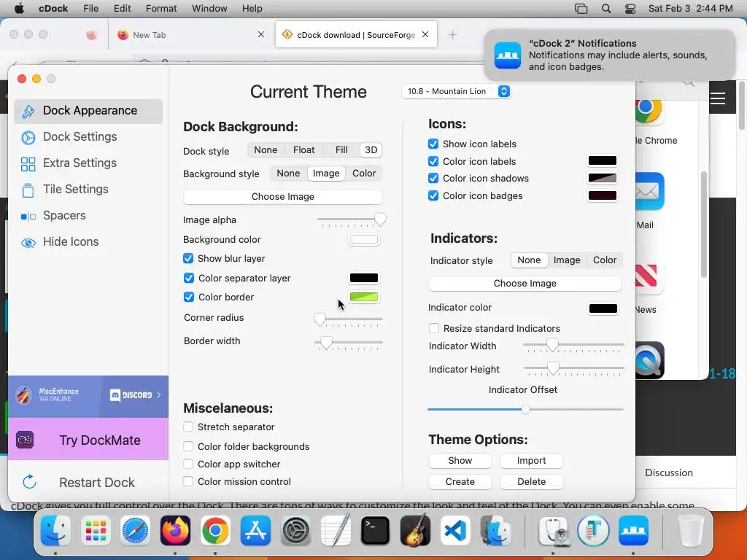747x560 pixels.
Task: Open the Trash in the Dock
Action: tap(691, 530)
